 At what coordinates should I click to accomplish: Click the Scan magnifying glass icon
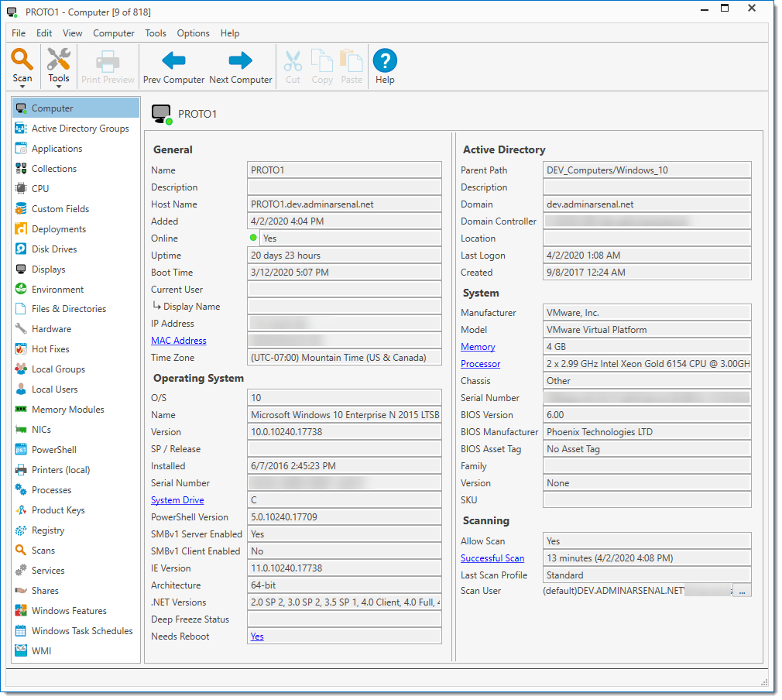[x=22, y=60]
